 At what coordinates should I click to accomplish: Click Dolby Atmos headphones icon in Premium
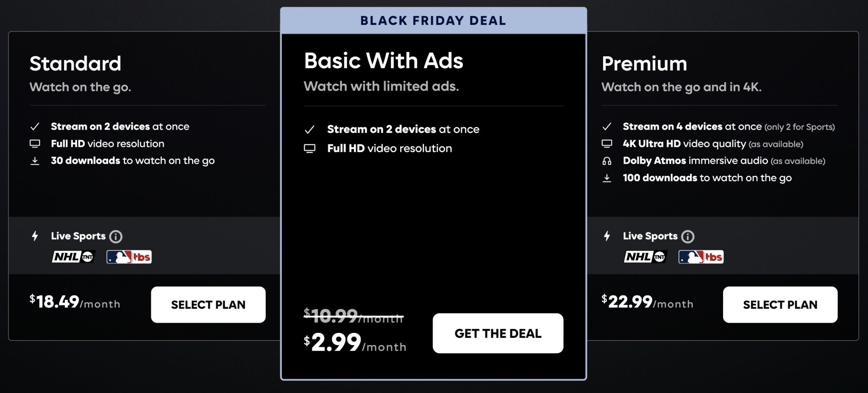click(607, 161)
